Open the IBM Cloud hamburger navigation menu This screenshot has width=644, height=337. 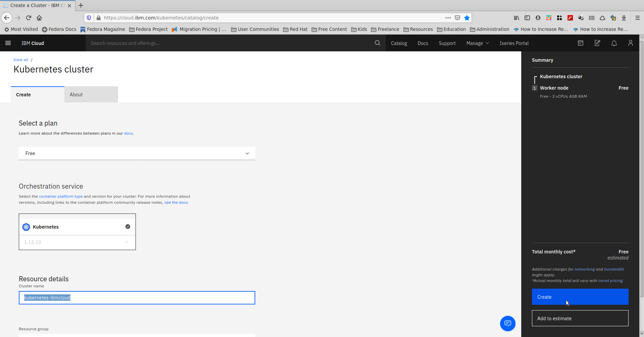[x=8, y=43]
